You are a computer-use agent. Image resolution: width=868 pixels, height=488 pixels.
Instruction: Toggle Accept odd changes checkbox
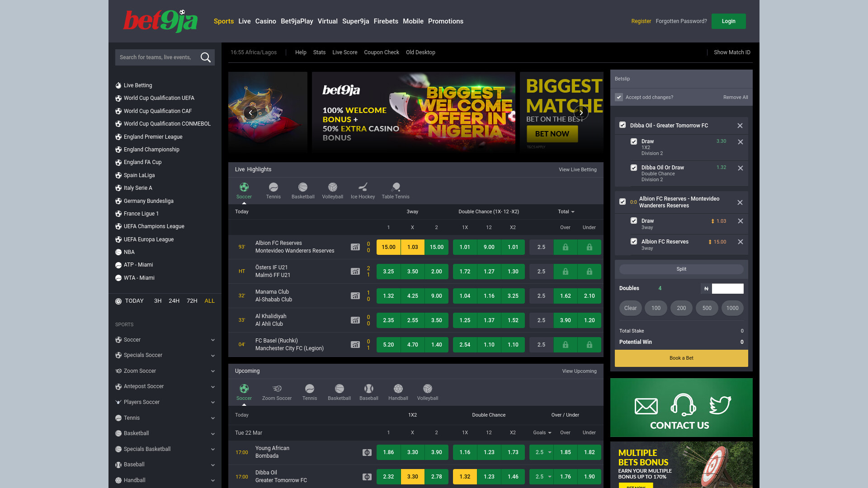coord(619,97)
